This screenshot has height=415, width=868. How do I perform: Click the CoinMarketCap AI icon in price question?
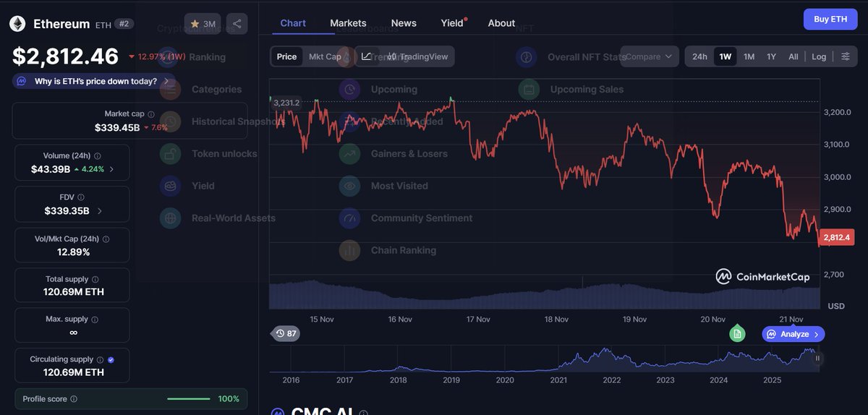click(x=22, y=81)
